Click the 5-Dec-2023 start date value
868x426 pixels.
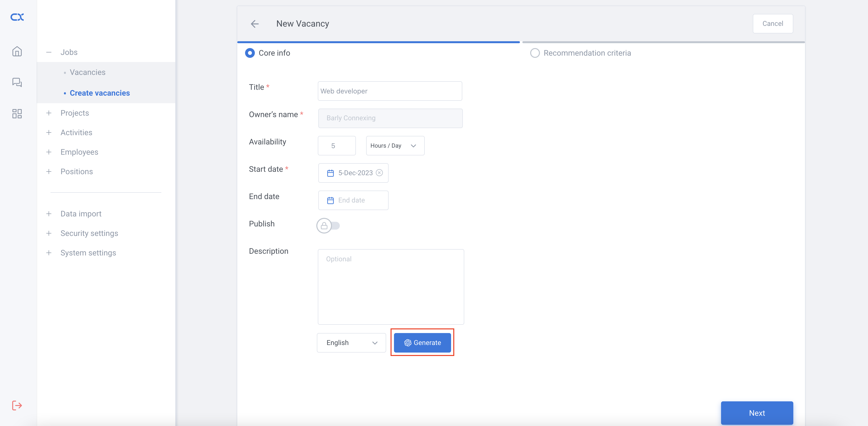355,173
